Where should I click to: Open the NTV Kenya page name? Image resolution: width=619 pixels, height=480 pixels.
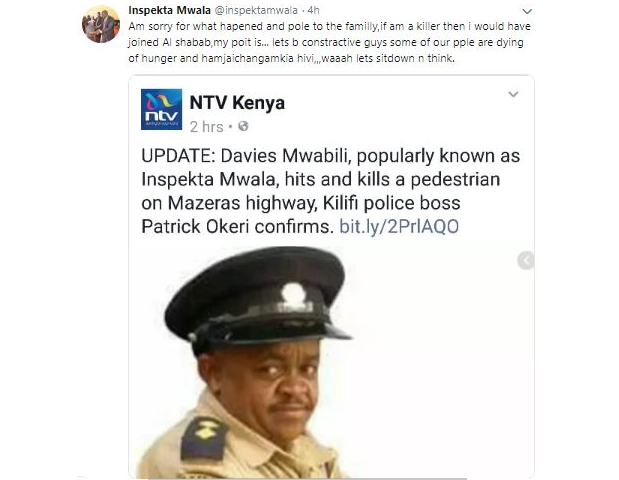pos(237,103)
